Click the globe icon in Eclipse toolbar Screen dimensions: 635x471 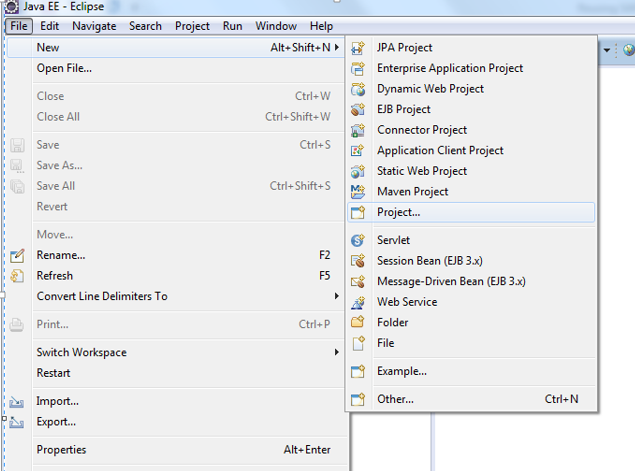coord(629,50)
